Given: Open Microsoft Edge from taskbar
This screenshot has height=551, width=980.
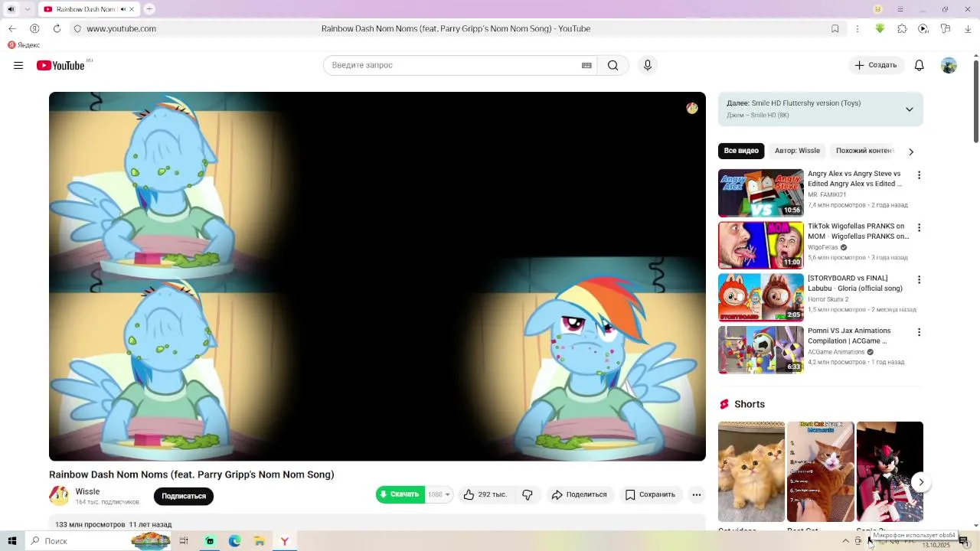Looking at the screenshot, I should coord(234,541).
